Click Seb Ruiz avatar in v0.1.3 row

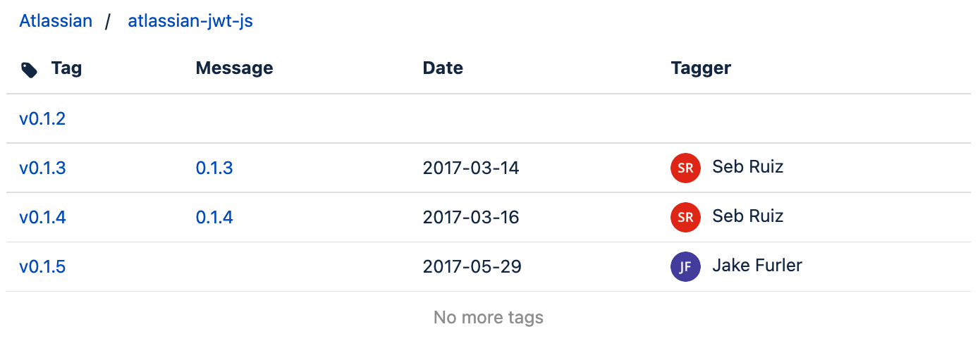(x=685, y=168)
